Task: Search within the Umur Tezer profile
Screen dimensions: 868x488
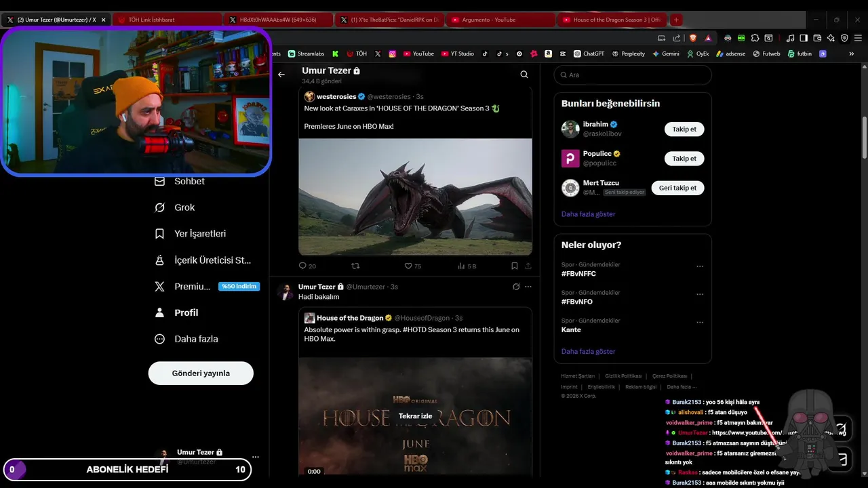Action: pyautogui.click(x=524, y=75)
